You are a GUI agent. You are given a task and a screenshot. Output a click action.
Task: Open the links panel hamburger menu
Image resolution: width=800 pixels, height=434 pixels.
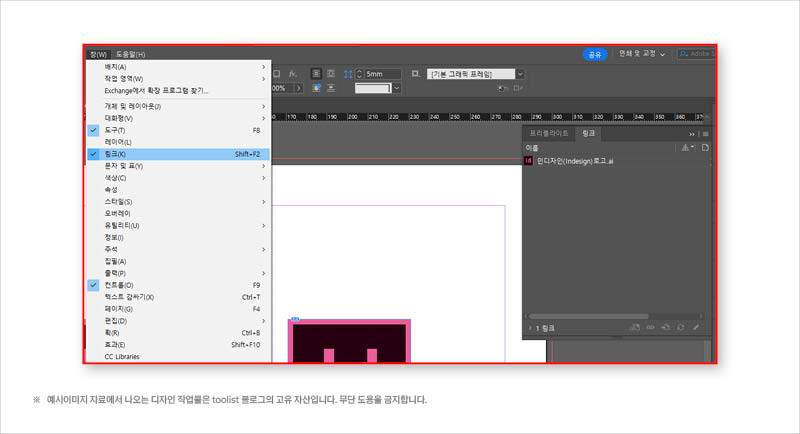coord(706,134)
